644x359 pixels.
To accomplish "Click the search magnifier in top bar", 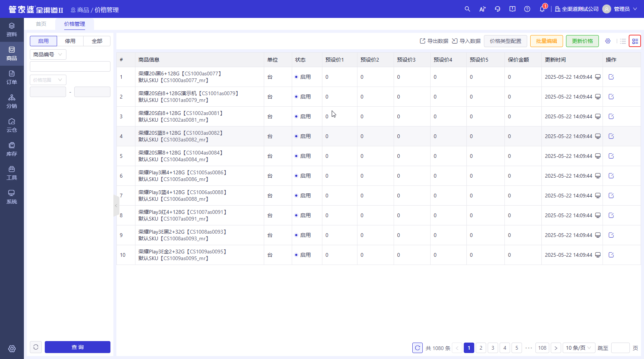I will [467, 9].
